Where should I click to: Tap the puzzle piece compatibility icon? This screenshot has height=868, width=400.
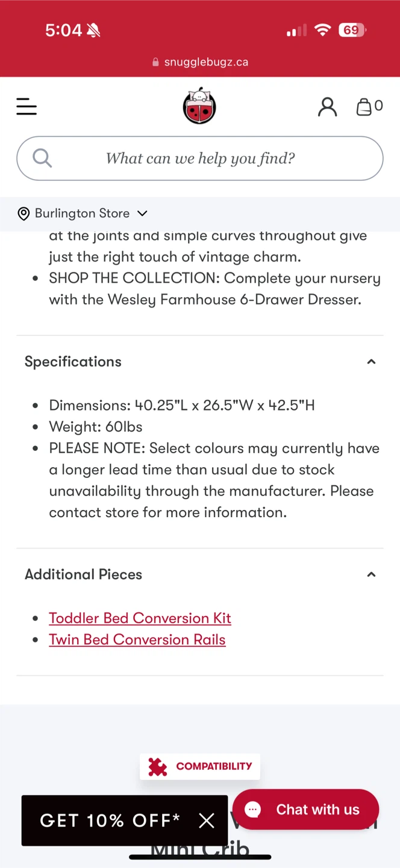158,766
